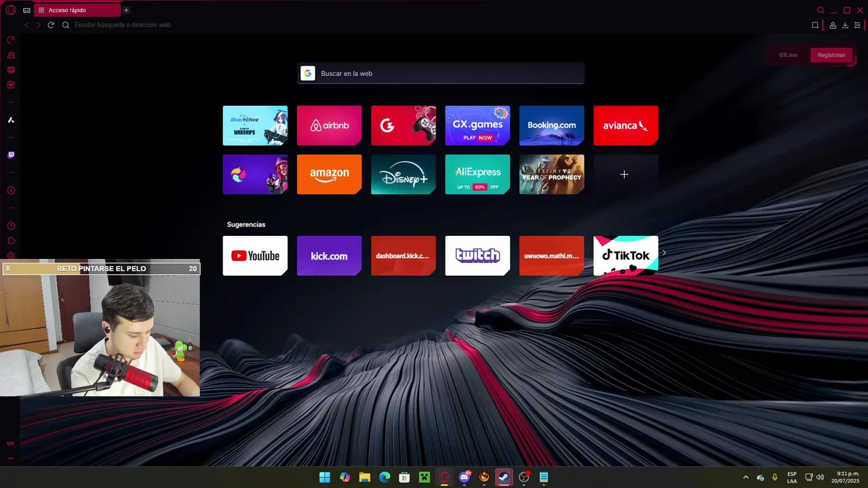Go forward with the forward arrow
Screen dimensions: 868x488
(x=38, y=25)
